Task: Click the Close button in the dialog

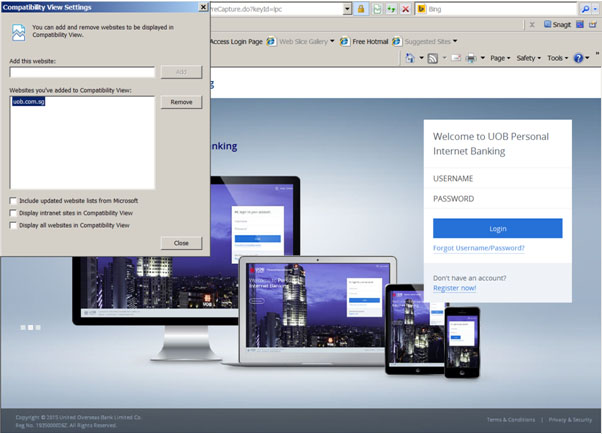Action: [x=181, y=243]
